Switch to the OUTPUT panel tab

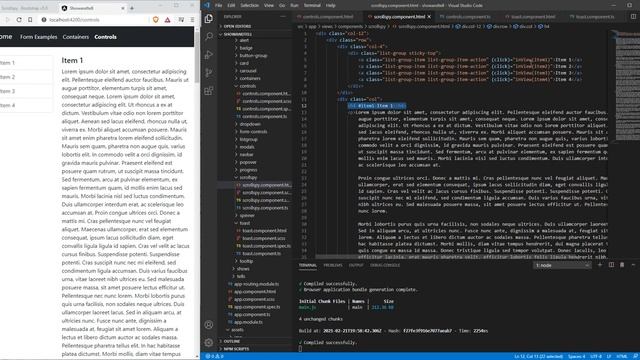(x=356, y=265)
